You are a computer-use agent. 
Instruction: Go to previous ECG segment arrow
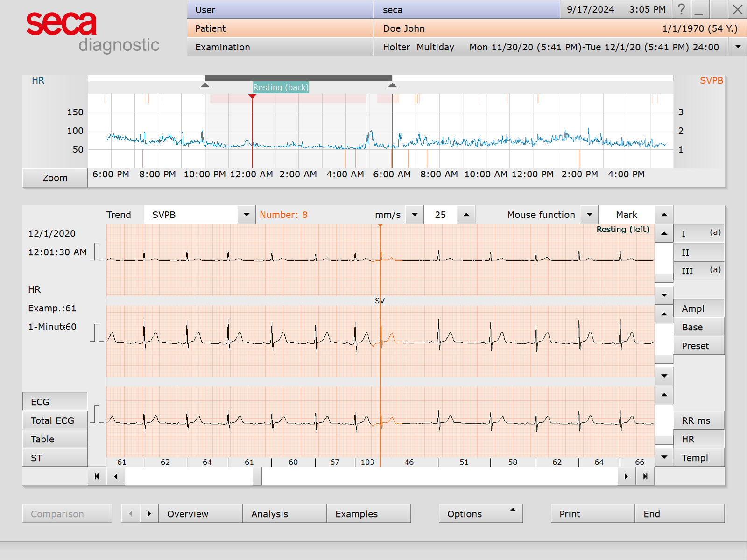point(115,476)
